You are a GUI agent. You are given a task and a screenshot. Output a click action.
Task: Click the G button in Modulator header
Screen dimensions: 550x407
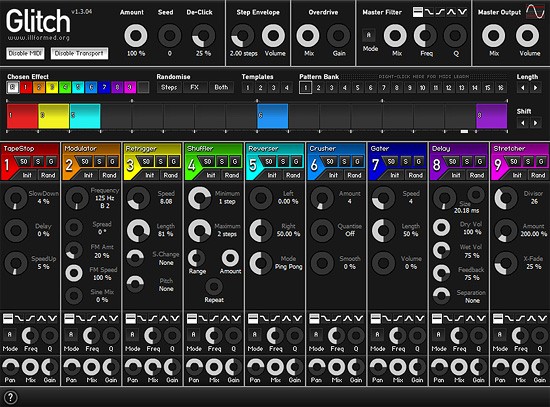(x=112, y=161)
